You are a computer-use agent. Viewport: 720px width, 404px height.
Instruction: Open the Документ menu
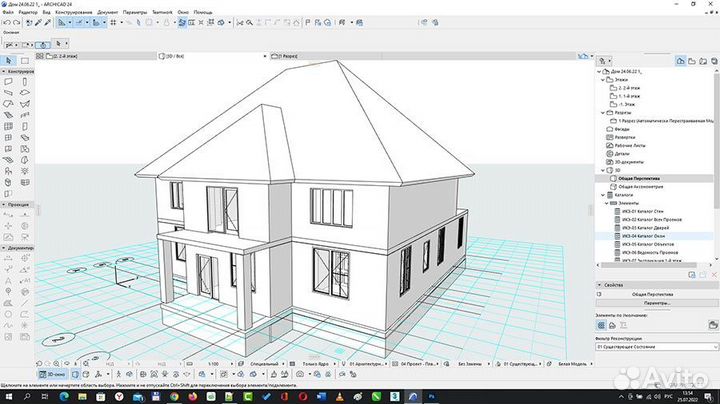[108, 11]
